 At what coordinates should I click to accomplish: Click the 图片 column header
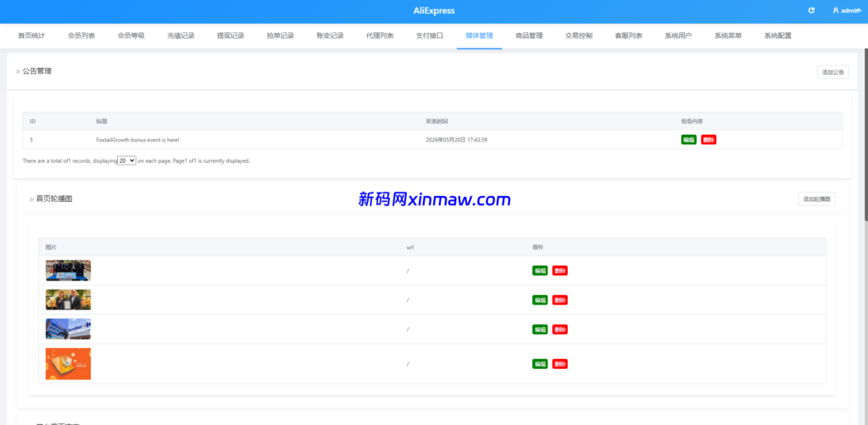(52, 247)
